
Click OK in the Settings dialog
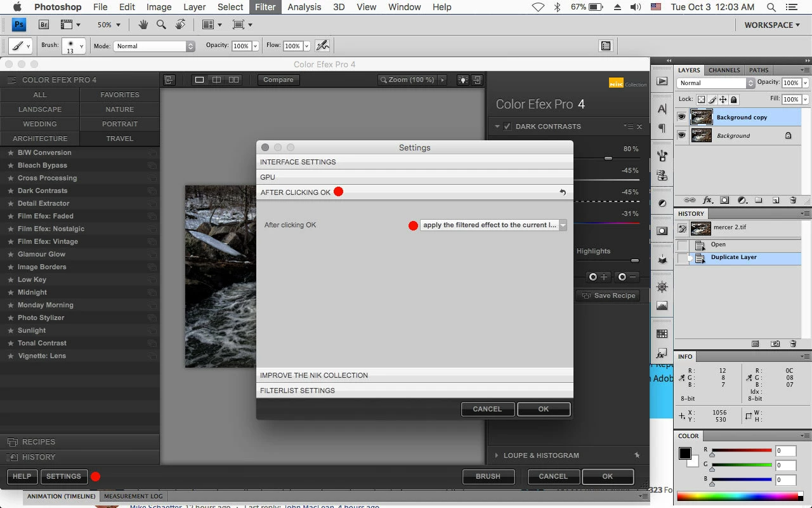[x=544, y=409]
